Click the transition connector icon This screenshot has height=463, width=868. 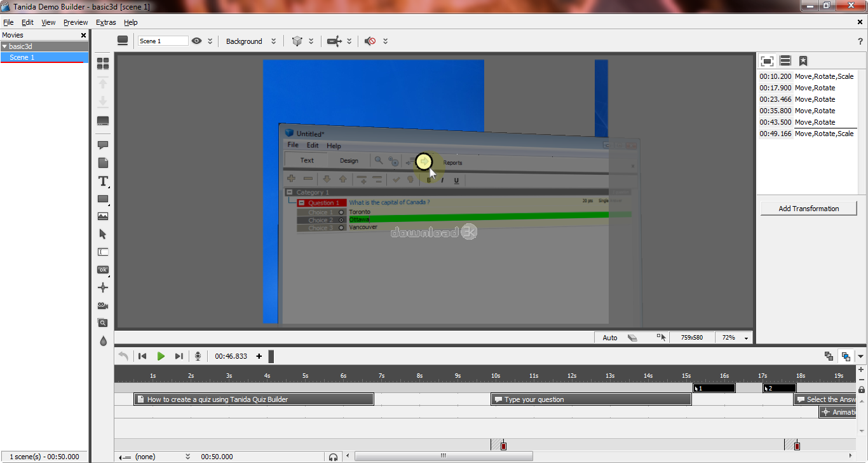(334, 41)
